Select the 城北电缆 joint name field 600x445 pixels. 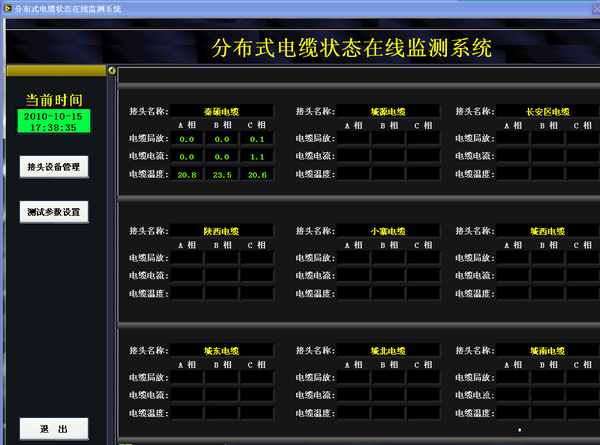[x=389, y=351]
